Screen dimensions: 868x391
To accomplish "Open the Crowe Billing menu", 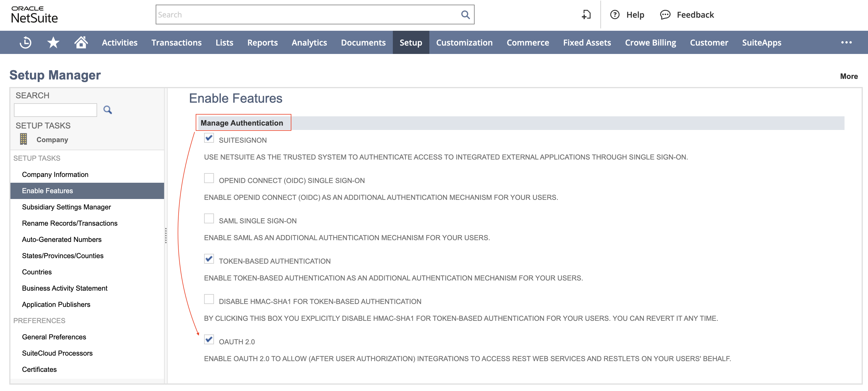I will [650, 42].
